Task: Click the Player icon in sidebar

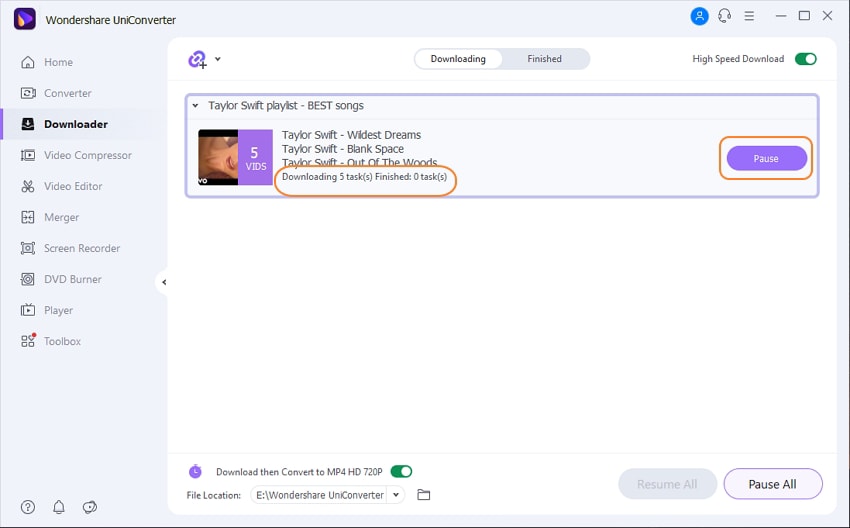Action: coord(28,310)
